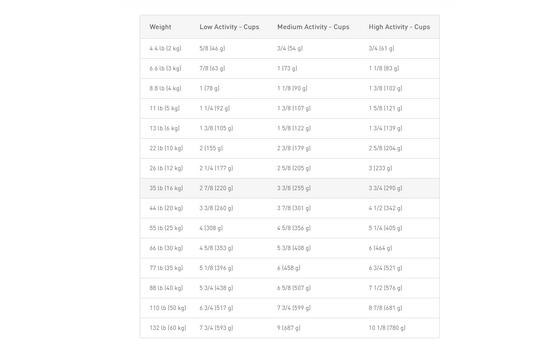Select the 132 lb (60 kg) weight cell
The image size is (533, 360).
(168, 328)
